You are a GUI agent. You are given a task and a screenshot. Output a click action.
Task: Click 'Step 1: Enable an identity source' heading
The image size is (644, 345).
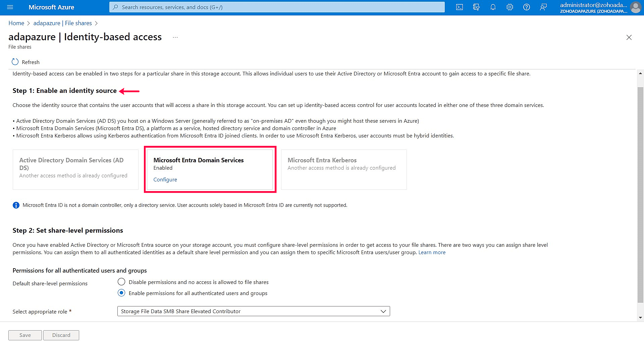tap(65, 91)
